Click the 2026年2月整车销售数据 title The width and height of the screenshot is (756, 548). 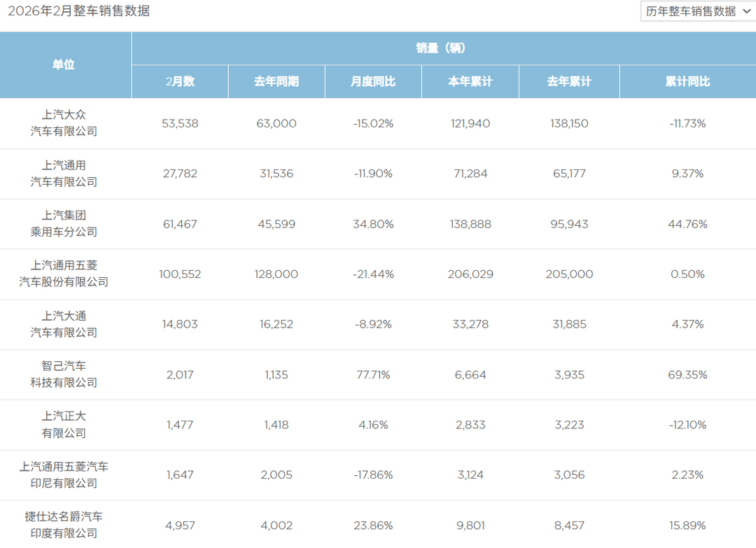79,11
